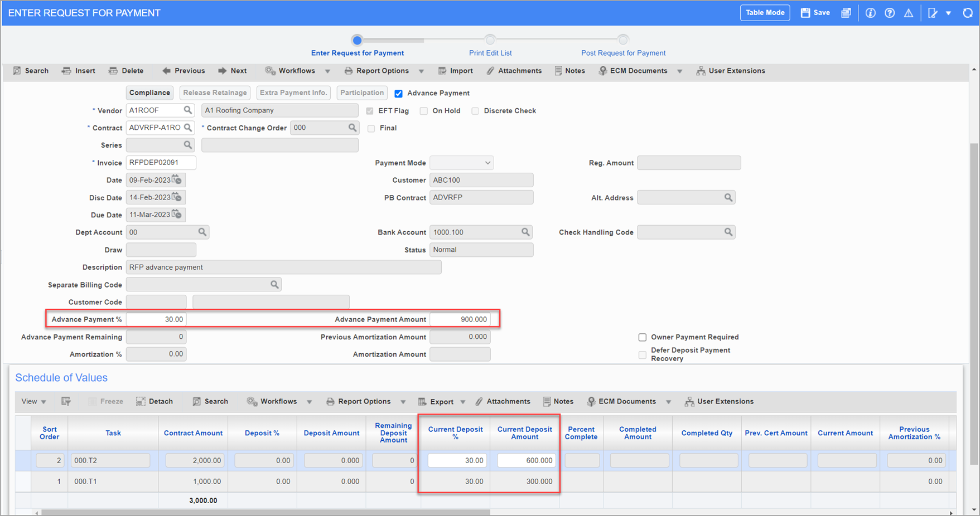Open the Contract Change Order lookup
This screenshot has width=980, height=516.
tap(353, 128)
